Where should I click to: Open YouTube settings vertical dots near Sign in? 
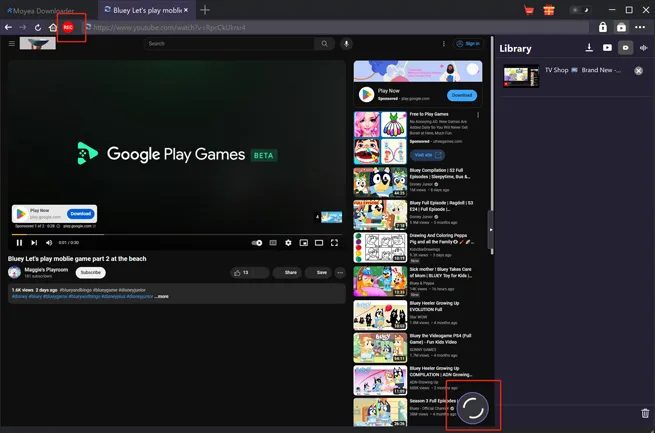pos(444,43)
